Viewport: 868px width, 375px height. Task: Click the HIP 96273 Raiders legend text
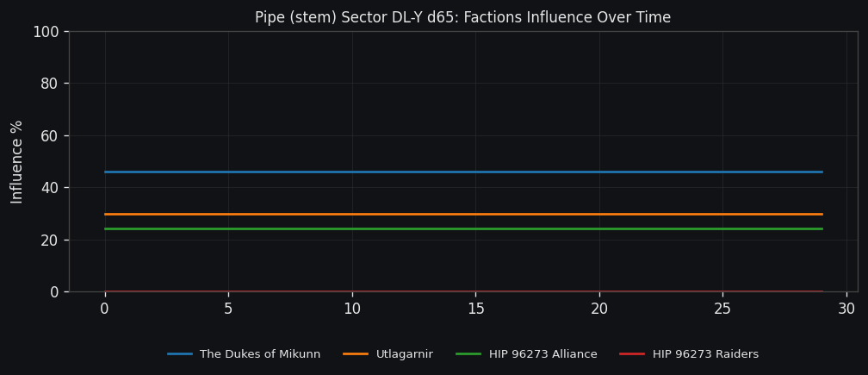coord(704,354)
